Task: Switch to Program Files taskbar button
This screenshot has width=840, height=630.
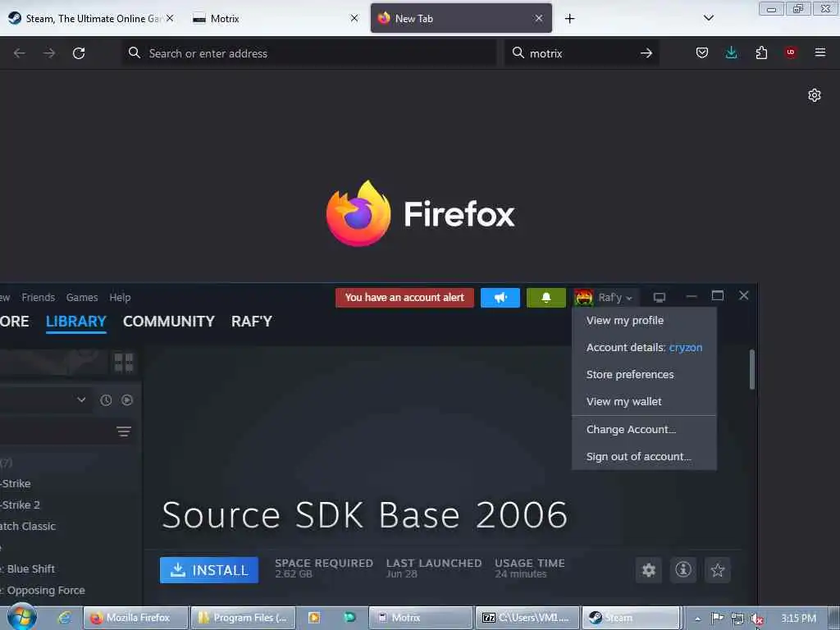Action: click(243, 618)
